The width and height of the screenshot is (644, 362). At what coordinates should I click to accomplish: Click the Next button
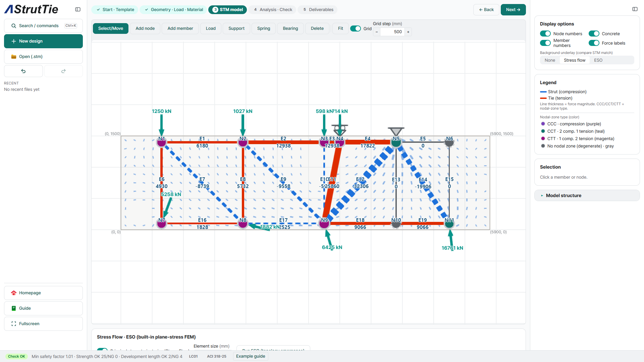pyautogui.click(x=513, y=10)
